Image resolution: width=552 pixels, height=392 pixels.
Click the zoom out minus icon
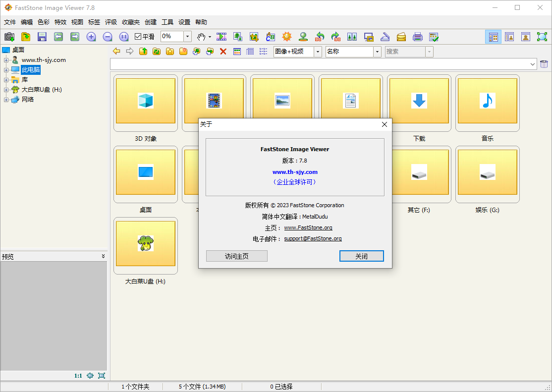pos(108,37)
